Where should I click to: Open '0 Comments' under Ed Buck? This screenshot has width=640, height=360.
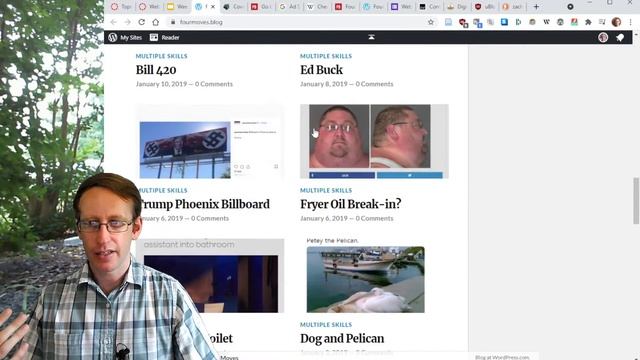[374, 84]
